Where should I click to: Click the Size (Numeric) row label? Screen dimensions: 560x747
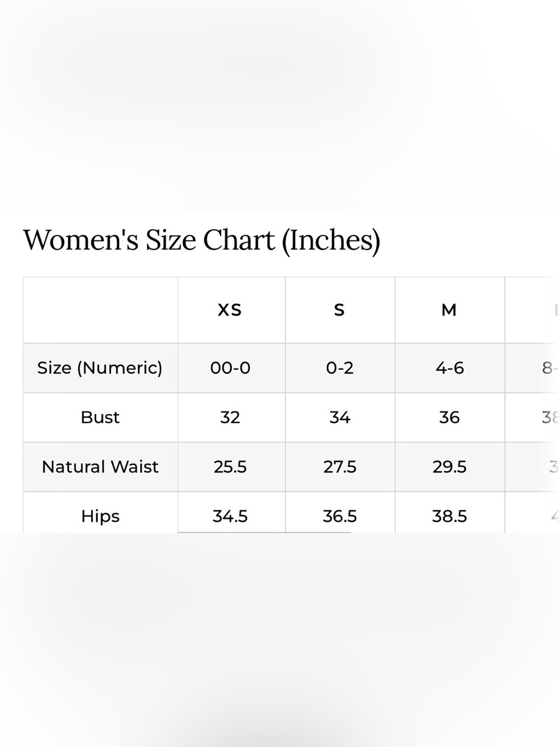click(100, 368)
